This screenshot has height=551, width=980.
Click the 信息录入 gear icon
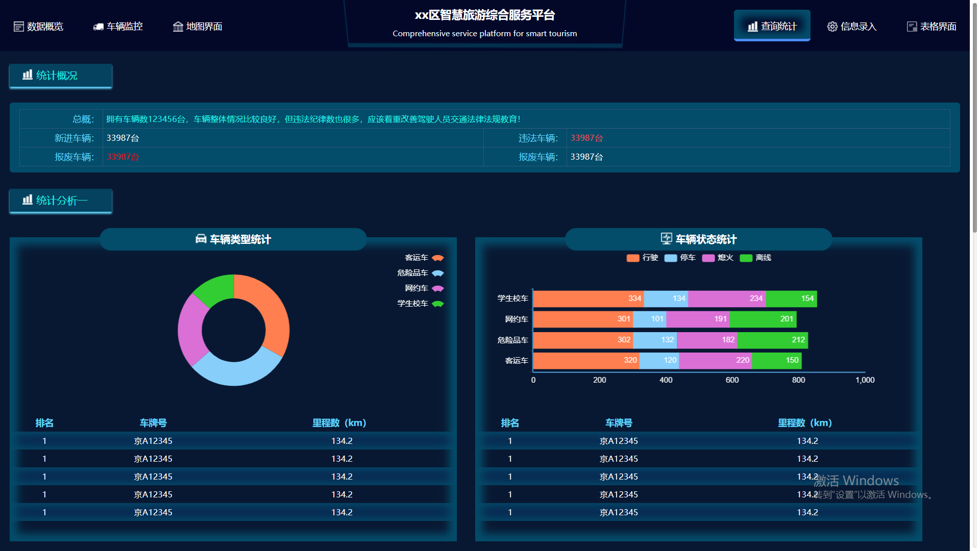[832, 27]
